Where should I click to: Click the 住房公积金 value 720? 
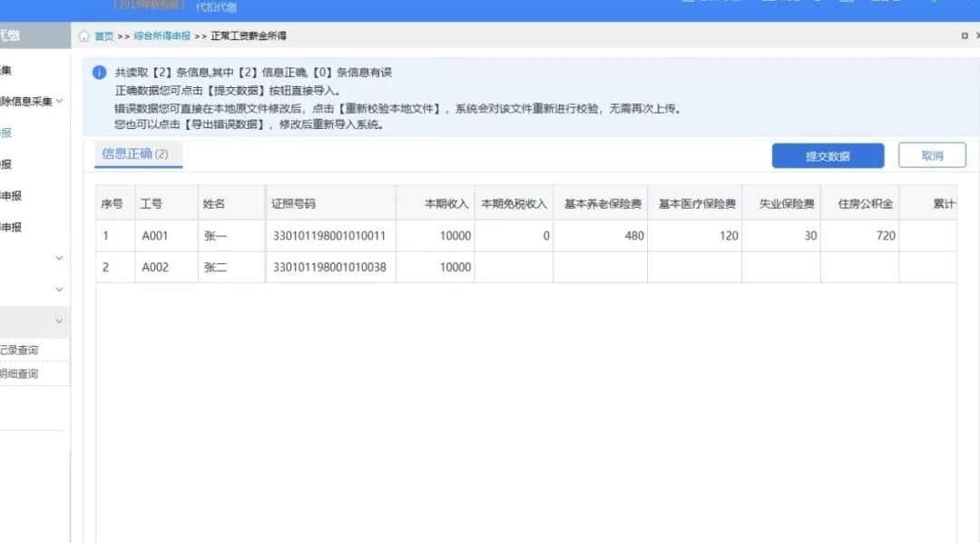pyautogui.click(x=885, y=236)
